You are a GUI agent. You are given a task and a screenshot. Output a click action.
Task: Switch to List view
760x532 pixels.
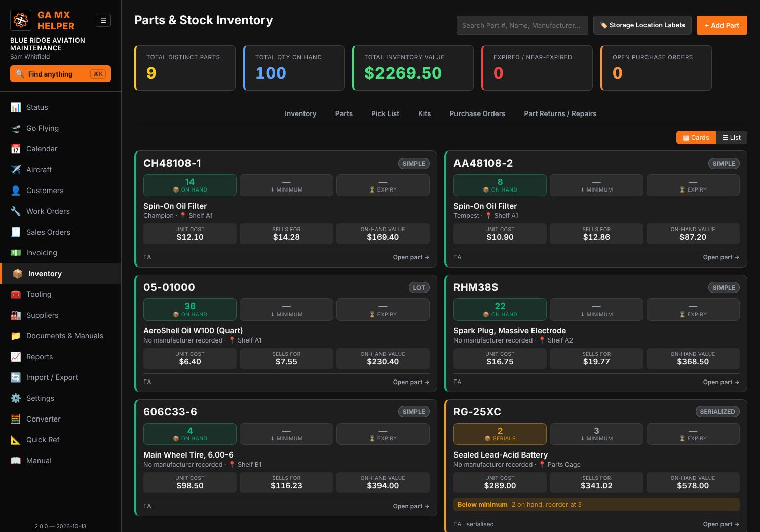[x=732, y=138]
